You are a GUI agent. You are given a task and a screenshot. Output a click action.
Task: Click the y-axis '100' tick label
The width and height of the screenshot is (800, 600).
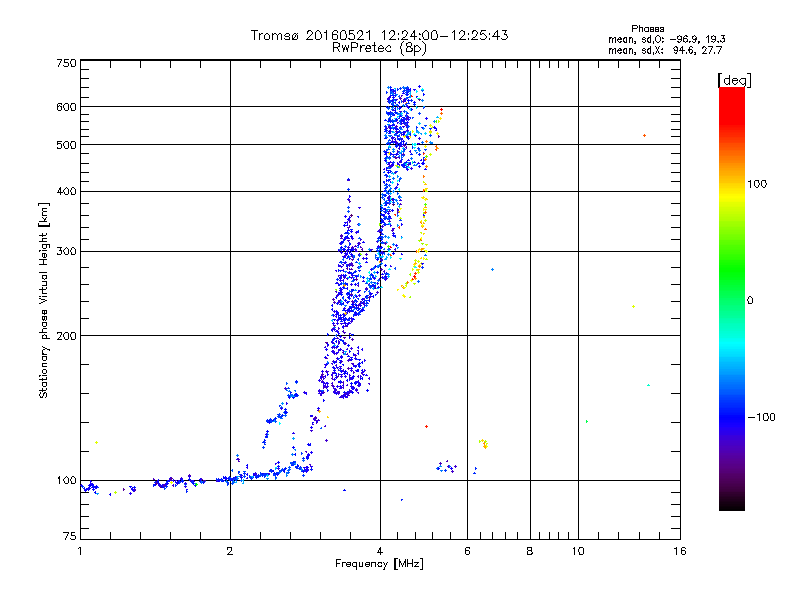click(66, 480)
